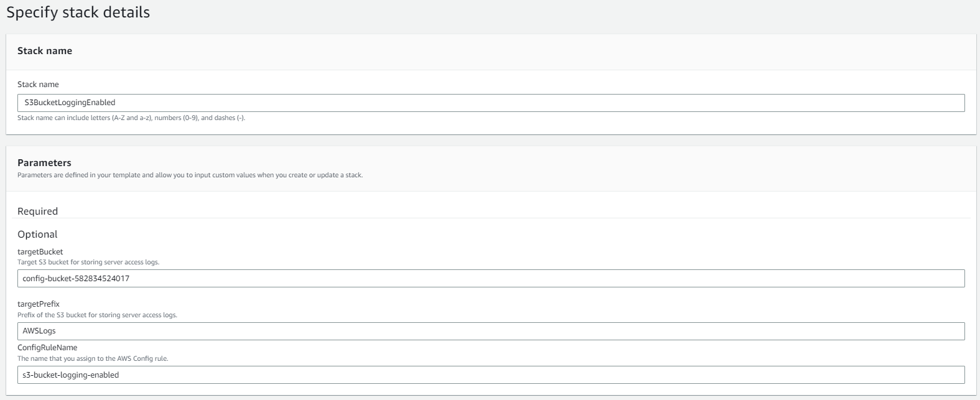Click the 'Required' subsection heading
This screenshot has height=400, width=980.
[37, 212]
